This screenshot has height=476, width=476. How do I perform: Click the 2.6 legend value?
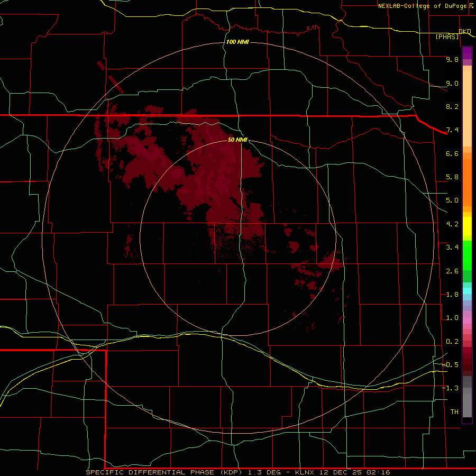(x=452, y=271)
